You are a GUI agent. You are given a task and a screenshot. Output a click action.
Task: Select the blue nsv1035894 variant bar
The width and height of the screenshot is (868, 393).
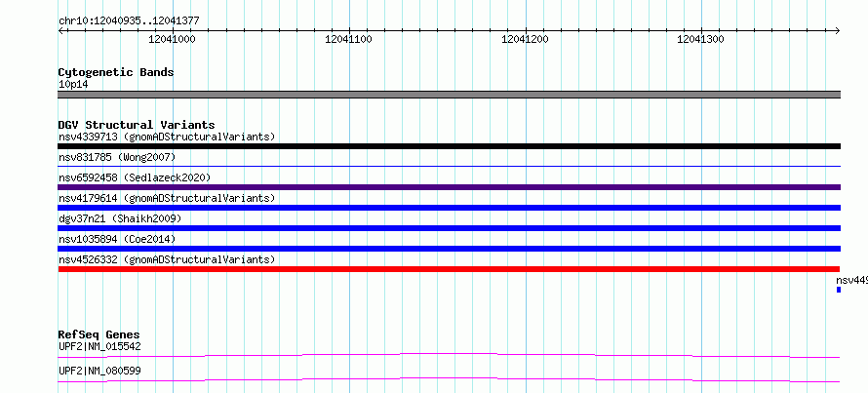[x=450, y=249]
